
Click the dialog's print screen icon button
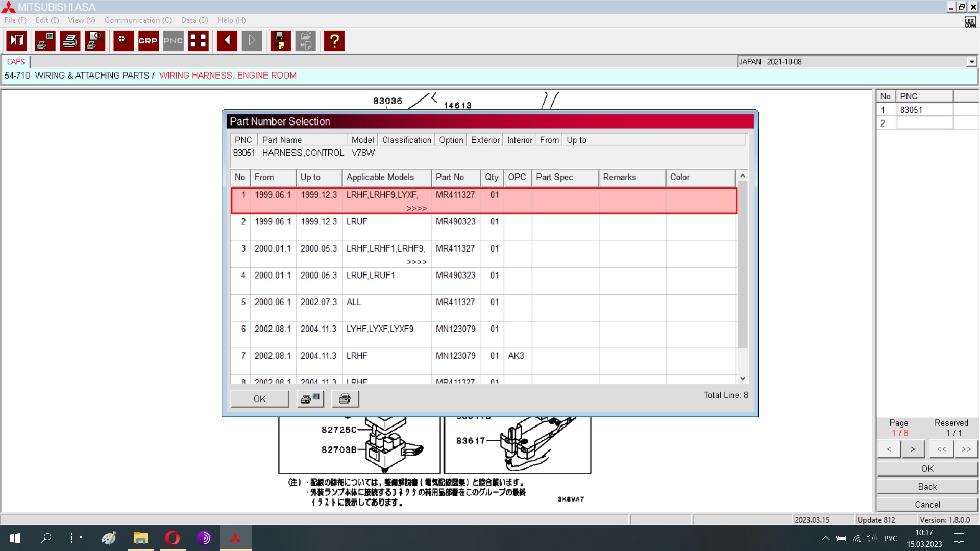[310, 399]
